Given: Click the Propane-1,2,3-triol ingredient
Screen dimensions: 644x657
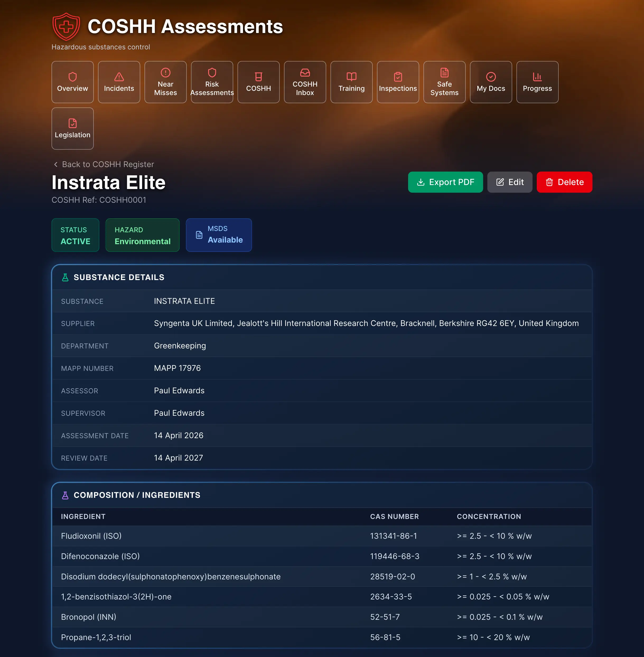Looking at the screenshot, I should [x=96, y=637].
